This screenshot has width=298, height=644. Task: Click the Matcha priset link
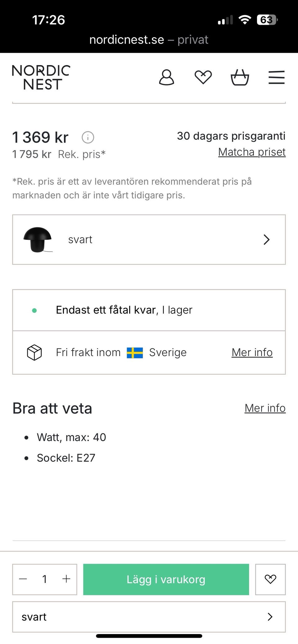click(x=252, y=152)
